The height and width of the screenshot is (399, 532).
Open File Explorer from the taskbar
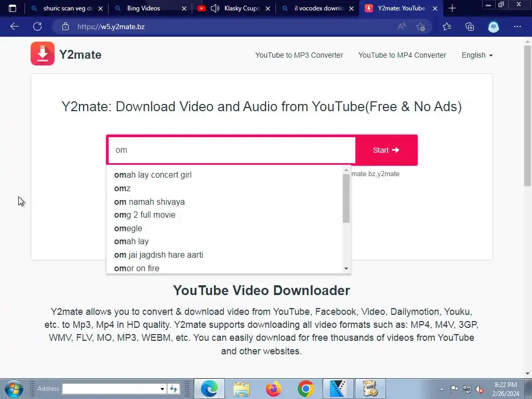point(241,389)
